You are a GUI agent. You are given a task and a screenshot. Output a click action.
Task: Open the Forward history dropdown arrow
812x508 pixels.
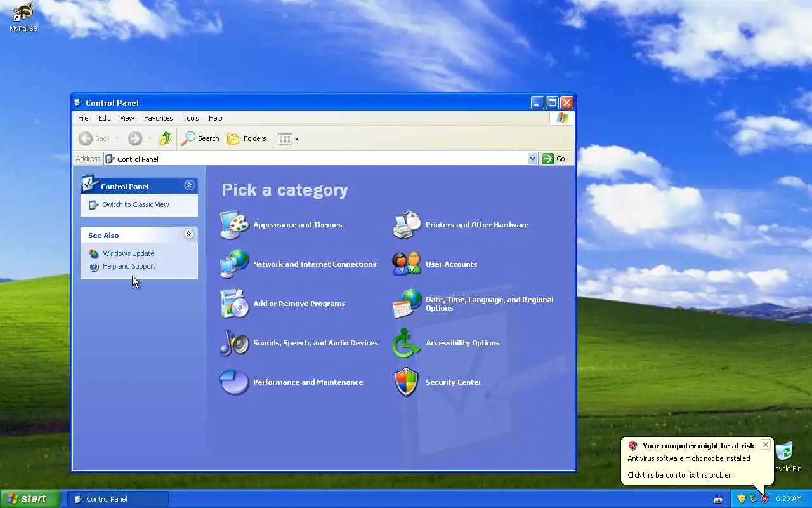point(150,138)
